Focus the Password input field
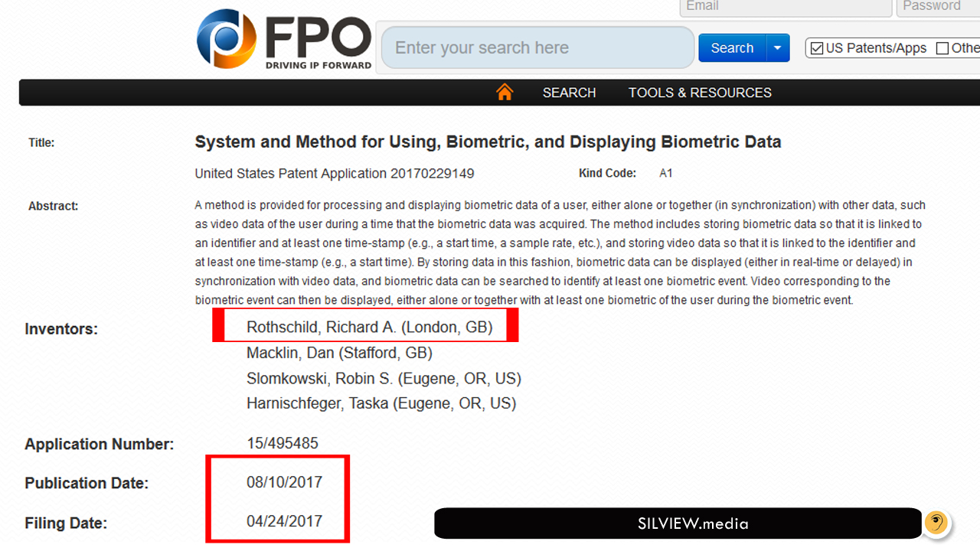The image size is (980, 551). tap(938, 8)
